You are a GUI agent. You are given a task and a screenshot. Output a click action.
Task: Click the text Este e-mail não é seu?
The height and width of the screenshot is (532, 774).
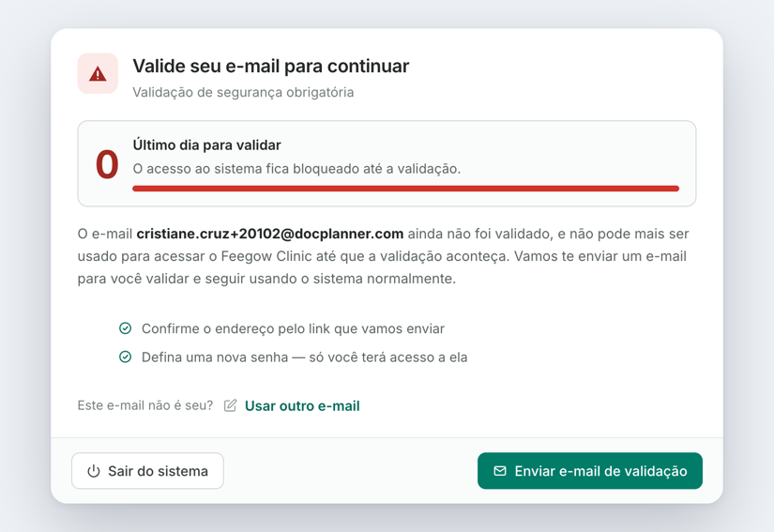coord(145,405)
